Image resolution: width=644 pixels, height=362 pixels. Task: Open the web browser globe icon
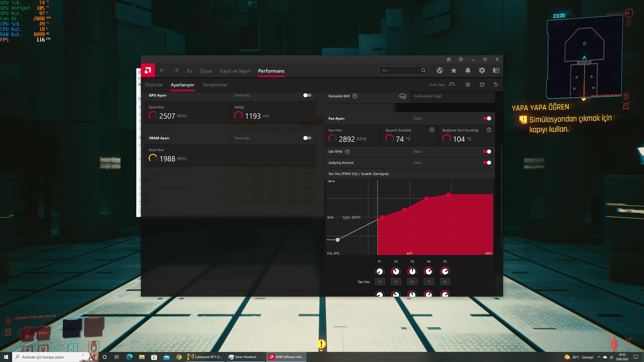coord(439,70)
